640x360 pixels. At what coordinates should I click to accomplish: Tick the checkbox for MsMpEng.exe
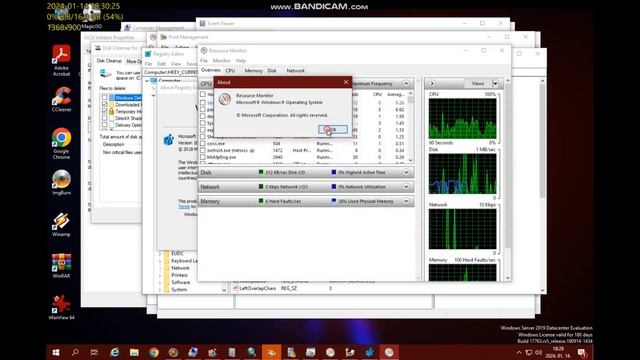pyautogui.click(x=203, y=157)
